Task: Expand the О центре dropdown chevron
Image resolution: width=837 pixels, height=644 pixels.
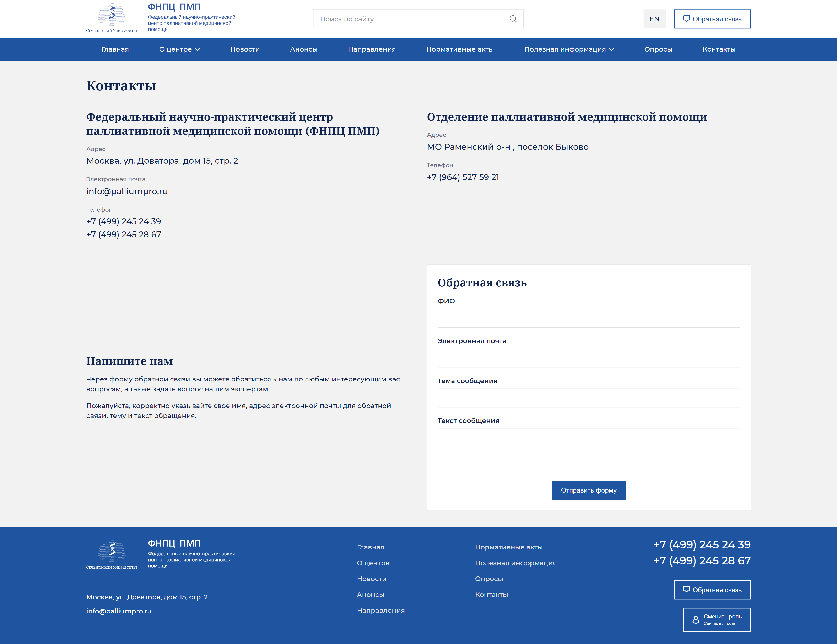Action: pyautogui.click(x=197, y=49)
